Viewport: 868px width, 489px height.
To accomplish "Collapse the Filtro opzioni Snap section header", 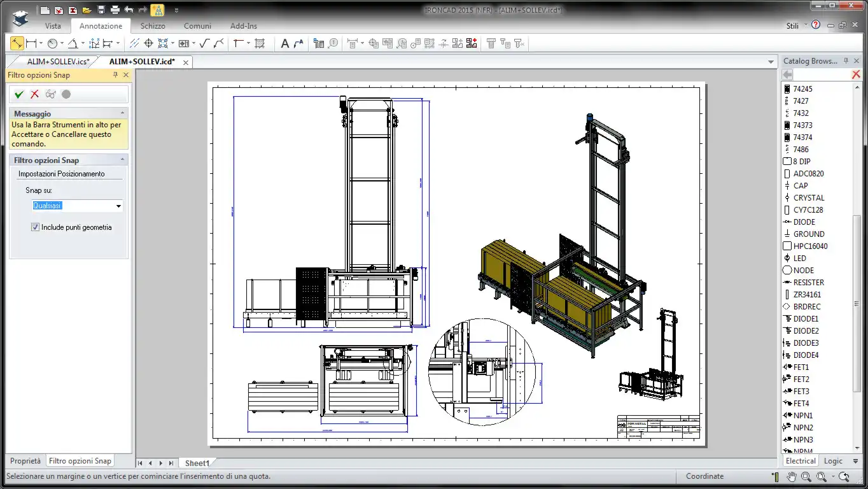I will coord(122,160).
